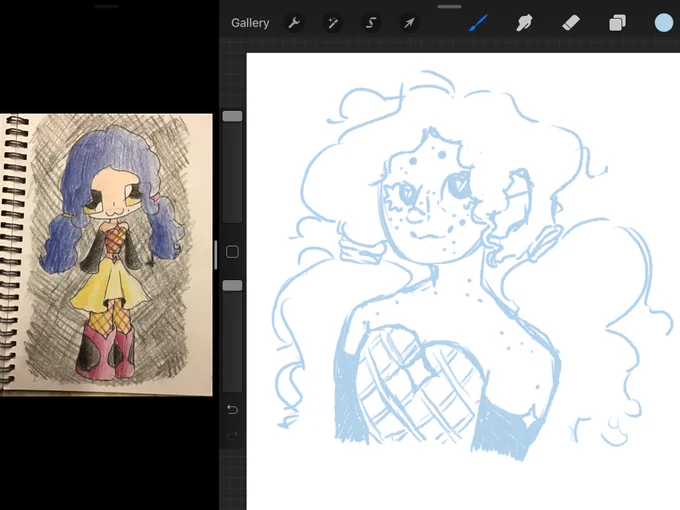Select the Brush tool

[x=478, y=23]
